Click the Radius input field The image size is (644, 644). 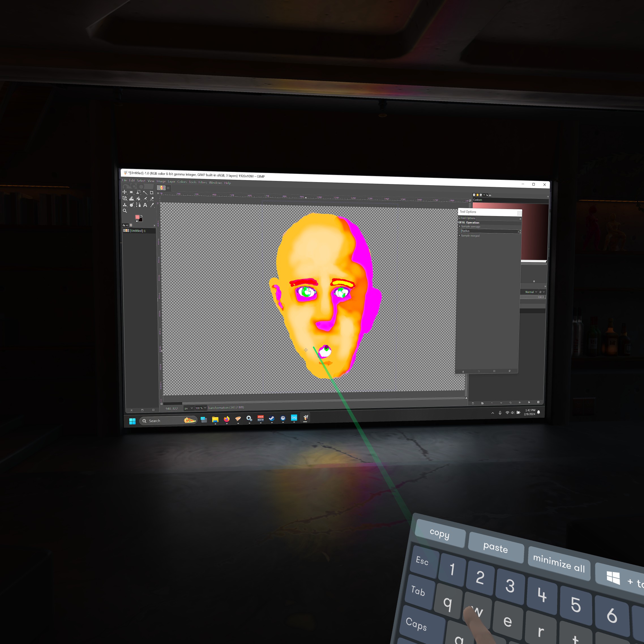point(489,231)
